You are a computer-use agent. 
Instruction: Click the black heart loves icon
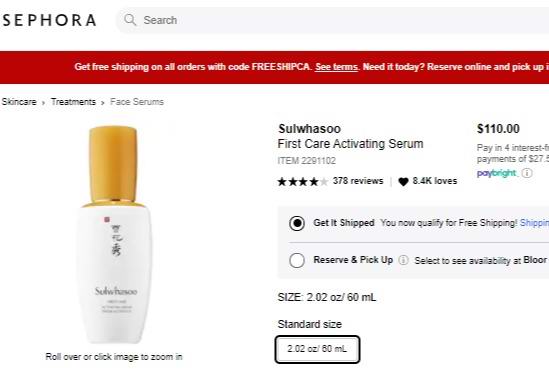[x=403, y=181]
